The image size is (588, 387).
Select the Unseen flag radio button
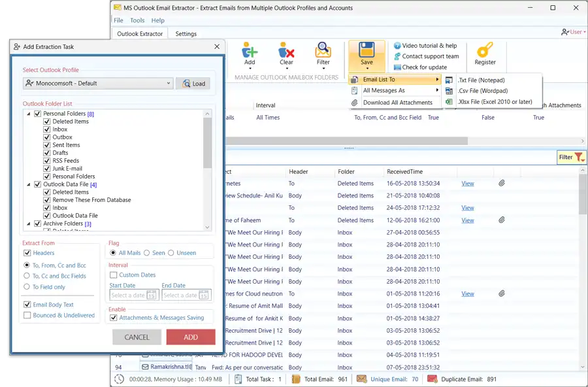pos(171,253)
